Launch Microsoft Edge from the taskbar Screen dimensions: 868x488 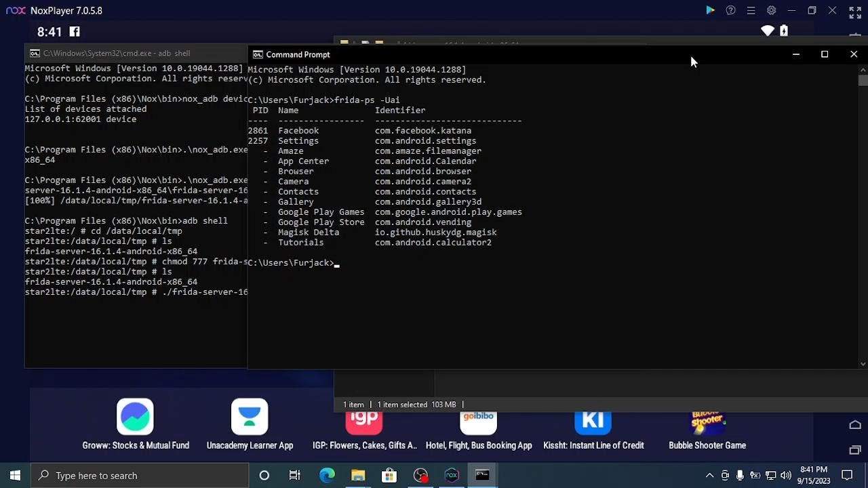327,475
